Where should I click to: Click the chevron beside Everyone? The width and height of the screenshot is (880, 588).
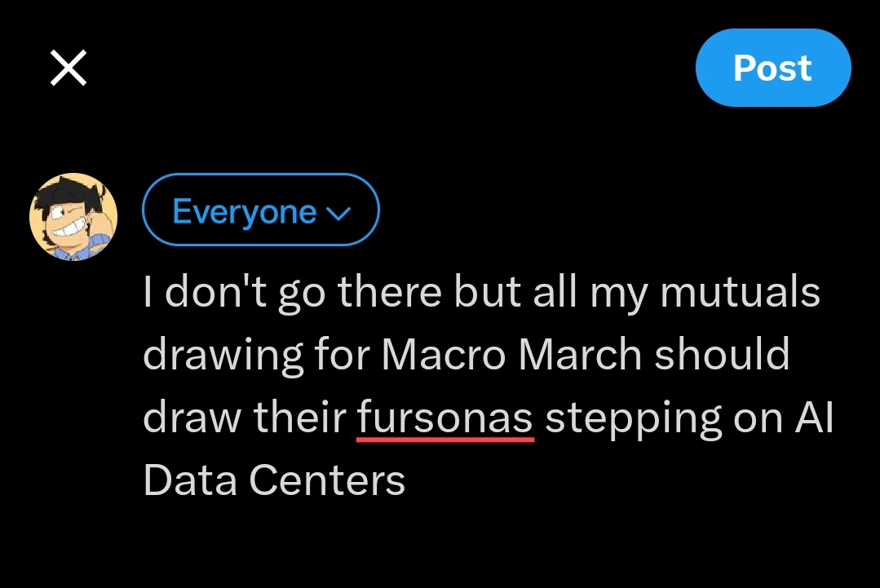click(338, 214)
